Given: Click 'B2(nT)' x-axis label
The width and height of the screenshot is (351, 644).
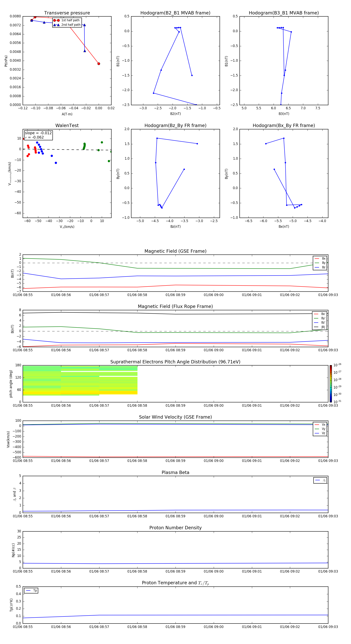Looking at the screenshot, I should coord(175,114).
